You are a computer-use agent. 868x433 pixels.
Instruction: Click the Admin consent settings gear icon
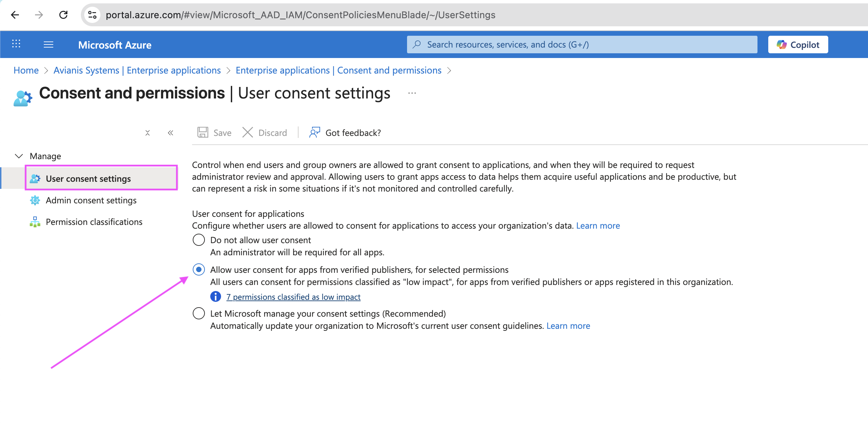(35, 200)
